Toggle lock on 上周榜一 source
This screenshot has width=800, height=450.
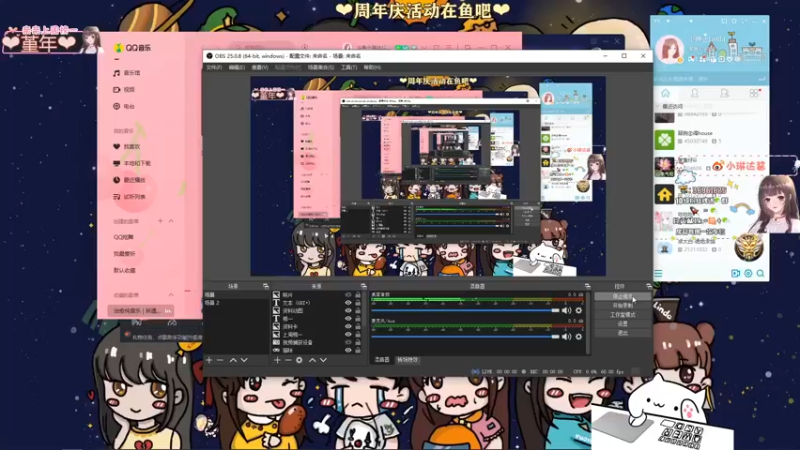tap(358, 335)
